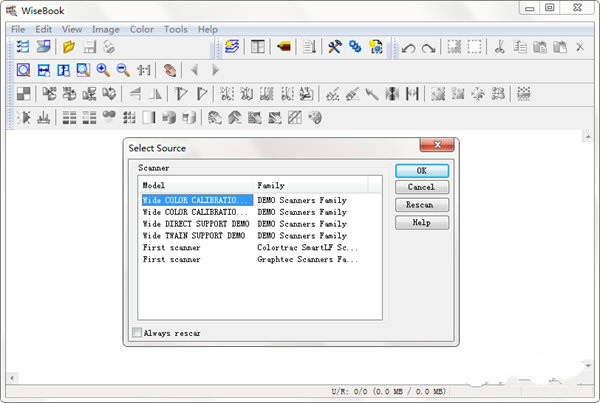The height and width of the screenshot is (403, 600).
Task: Click the Cancel button in the dialog
Action: click(x=421, y=187)
